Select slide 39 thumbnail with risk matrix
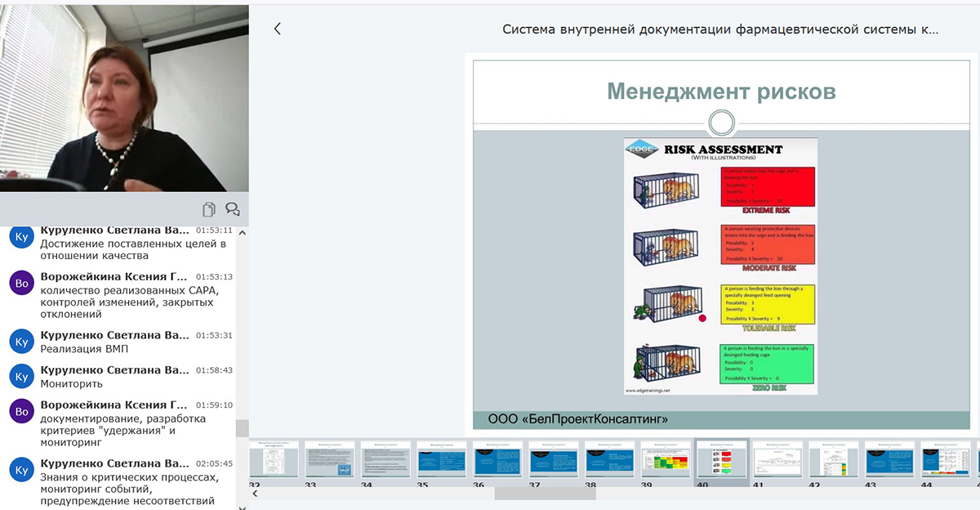 click(x=666, y=459)
